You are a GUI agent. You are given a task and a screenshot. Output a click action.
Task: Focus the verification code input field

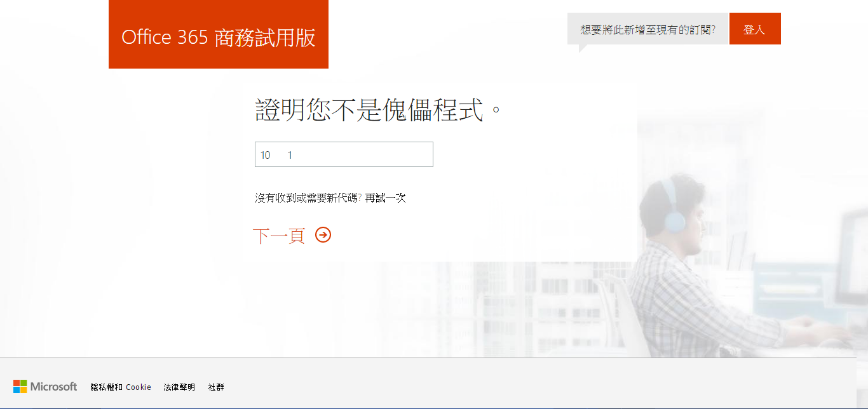pos(344,154)
